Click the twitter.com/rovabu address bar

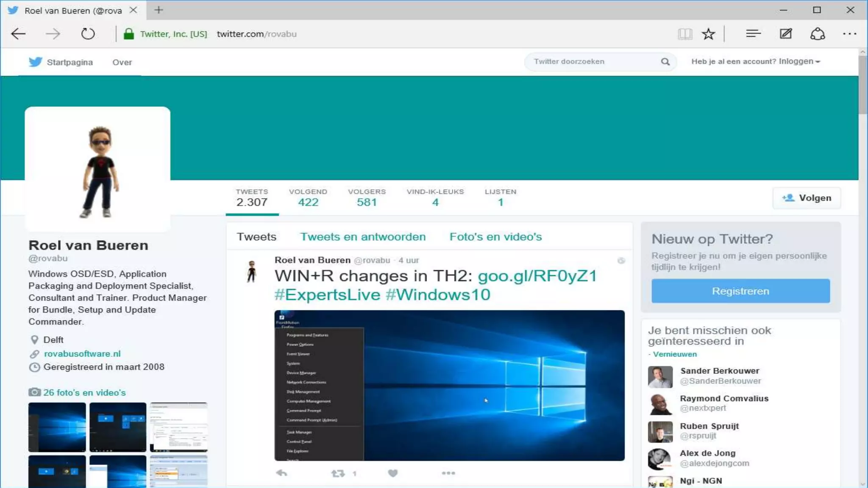256,34
